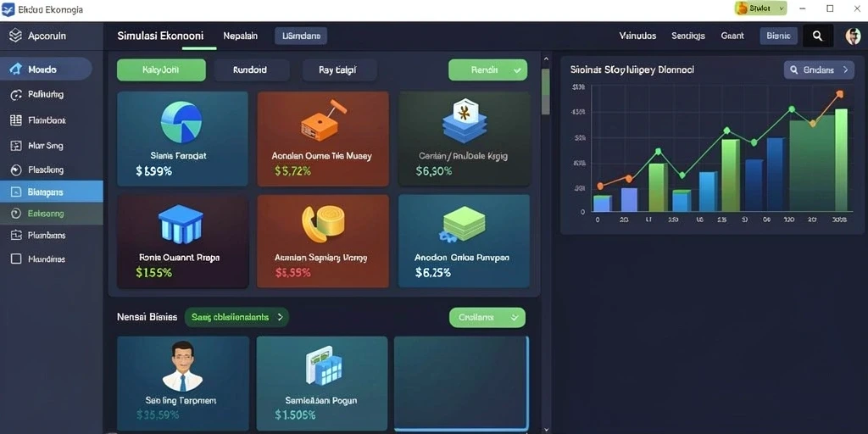This screenshot has width=868, height=434.
Task: Open the Simulasi Ekonooni tab
Action: click(x=160, y=36)
